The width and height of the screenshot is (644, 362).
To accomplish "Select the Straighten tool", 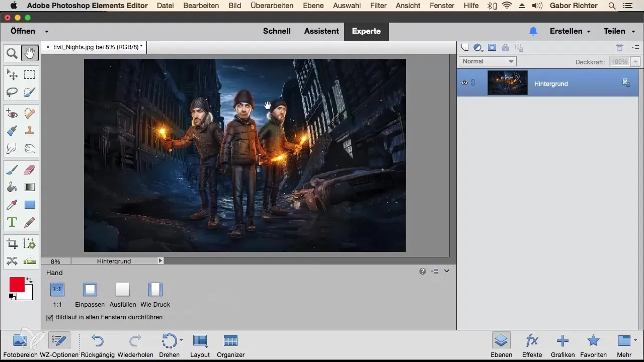I will (30, 261).
